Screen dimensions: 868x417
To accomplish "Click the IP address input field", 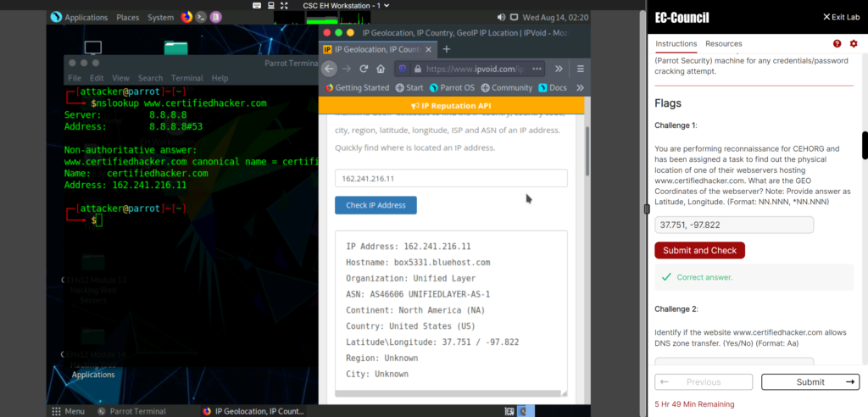I will [451, 178].
